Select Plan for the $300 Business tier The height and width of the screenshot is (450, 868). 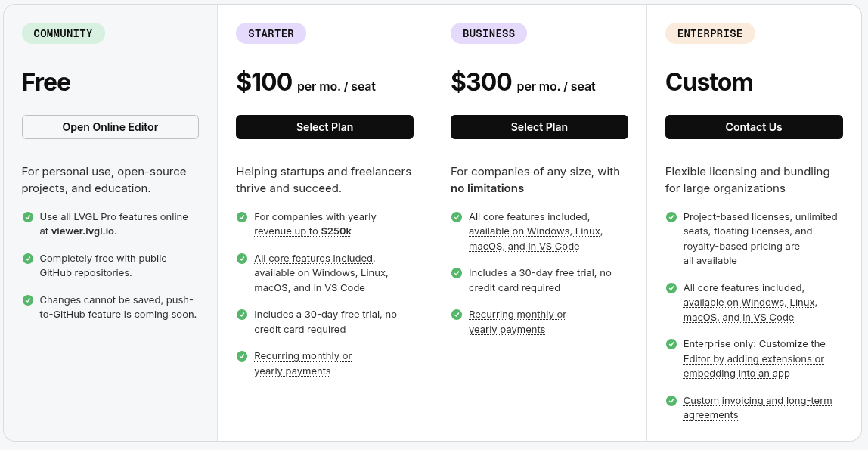[x=539, y=127]
